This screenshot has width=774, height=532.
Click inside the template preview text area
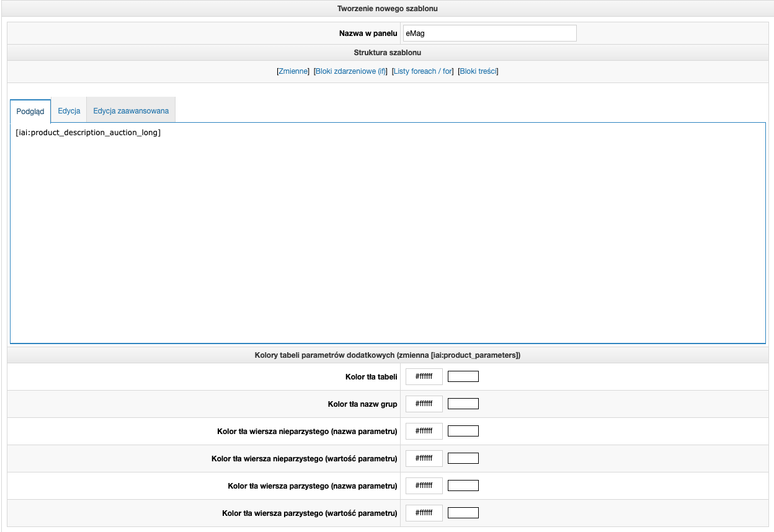(388, 233)
